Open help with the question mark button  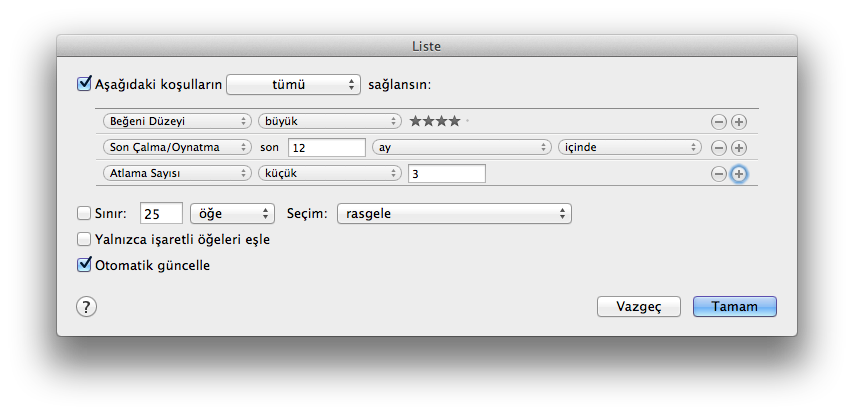point(86,307)
